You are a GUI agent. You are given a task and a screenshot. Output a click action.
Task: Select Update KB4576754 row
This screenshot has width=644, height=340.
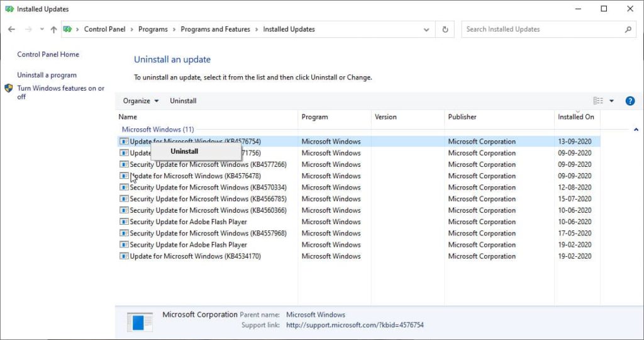tap(359, 142)
